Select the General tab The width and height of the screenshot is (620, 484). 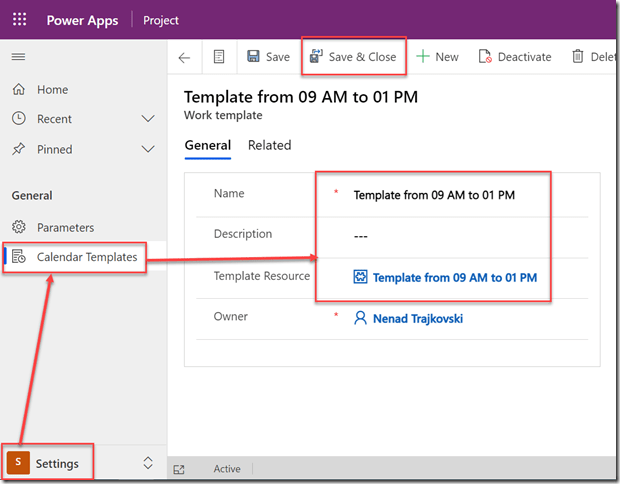208,145
